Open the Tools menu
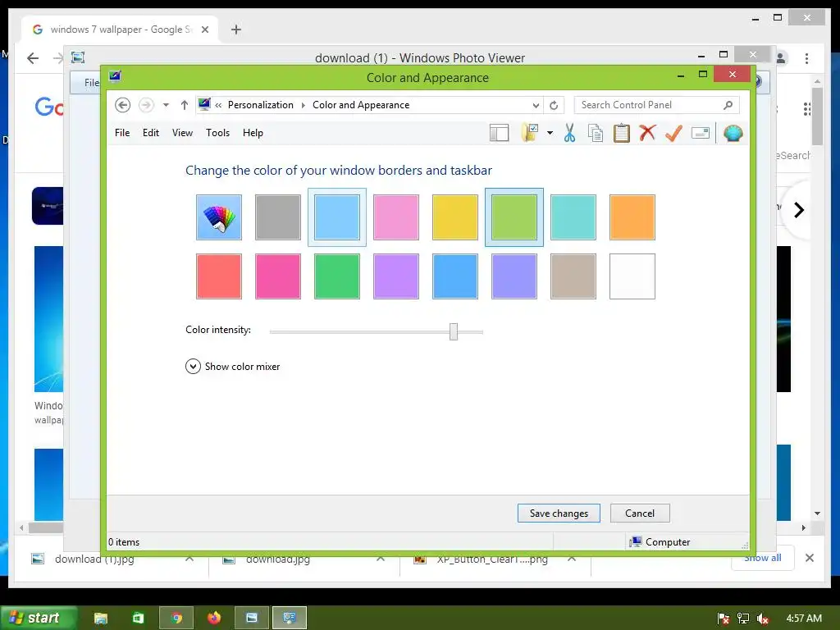This screenshot has height=630, width=840. (x=217, y=132)
